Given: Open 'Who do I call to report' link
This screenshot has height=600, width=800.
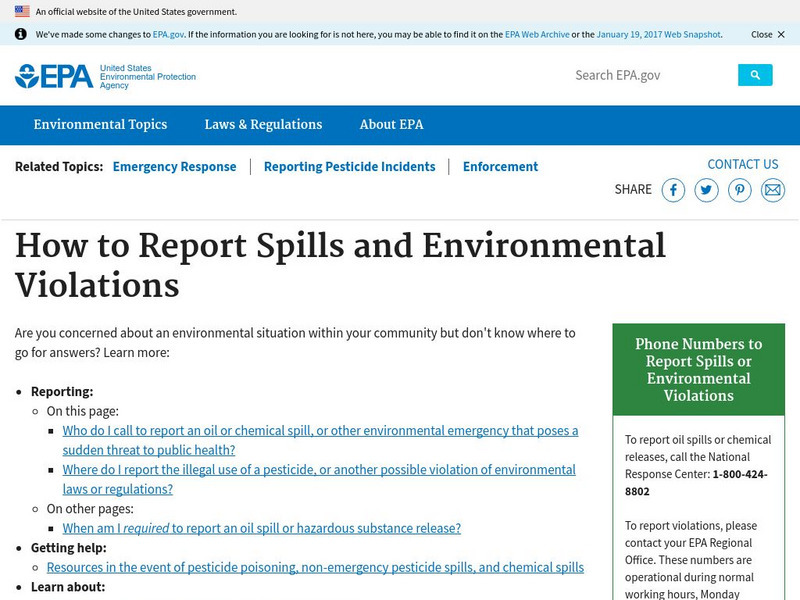Looking at the screenshot, I should [x=320, y=440].
